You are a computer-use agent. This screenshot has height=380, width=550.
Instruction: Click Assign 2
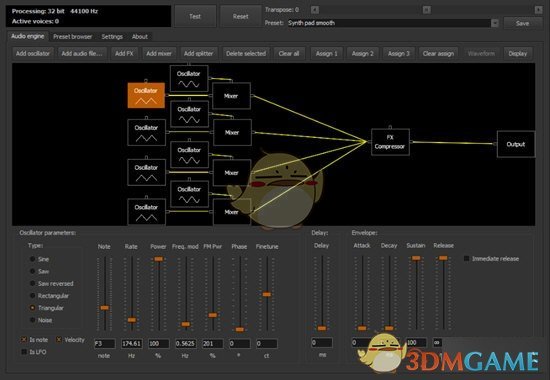coord(363,53)
